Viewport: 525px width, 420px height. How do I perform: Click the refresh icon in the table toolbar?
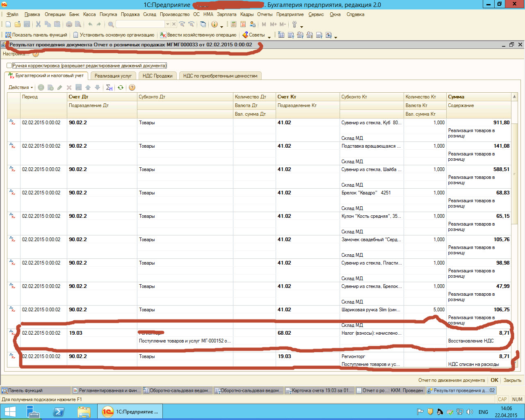click(121, 87)
